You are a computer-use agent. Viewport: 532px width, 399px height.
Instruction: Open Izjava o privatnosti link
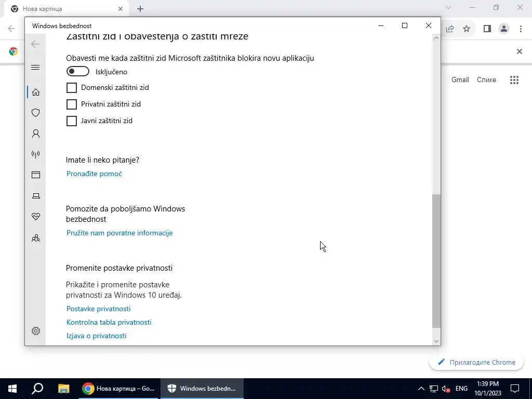tap(96, 336)
